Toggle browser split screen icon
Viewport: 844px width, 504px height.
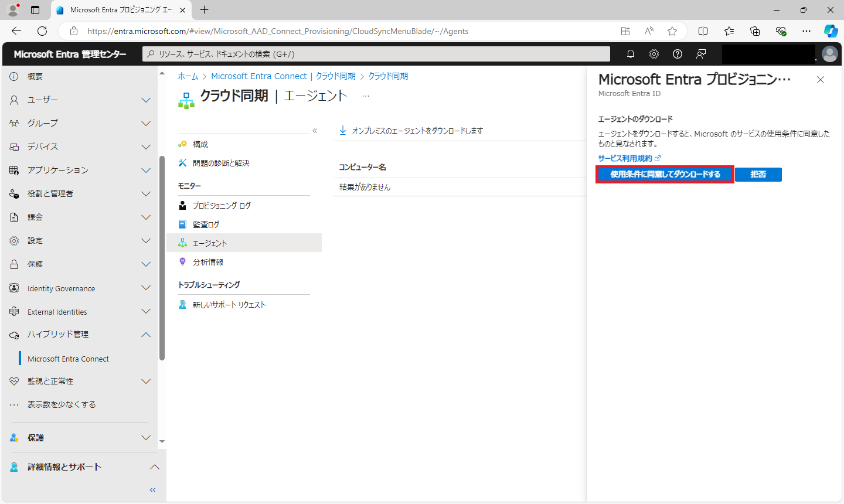(703, 31)
